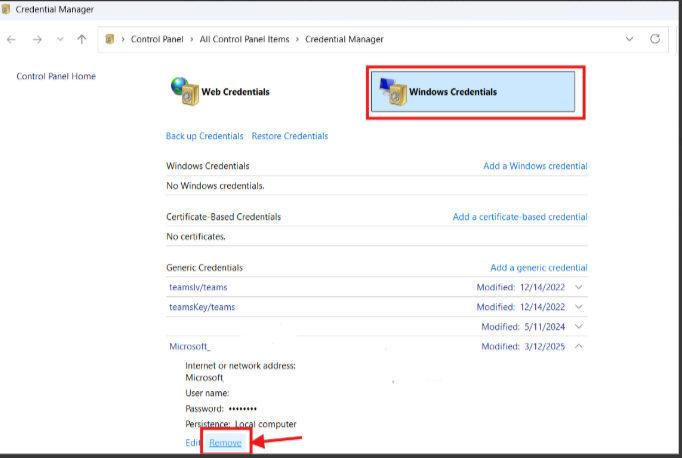Open Control Panel Home link
This screenshot has width=682, height=458.
coord(56,76)
